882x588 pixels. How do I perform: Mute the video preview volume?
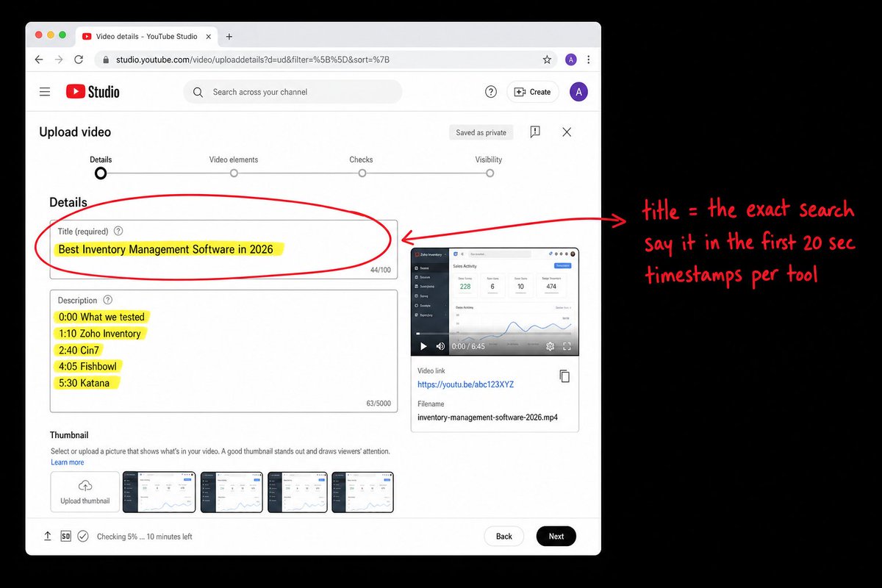click(440, 346)
